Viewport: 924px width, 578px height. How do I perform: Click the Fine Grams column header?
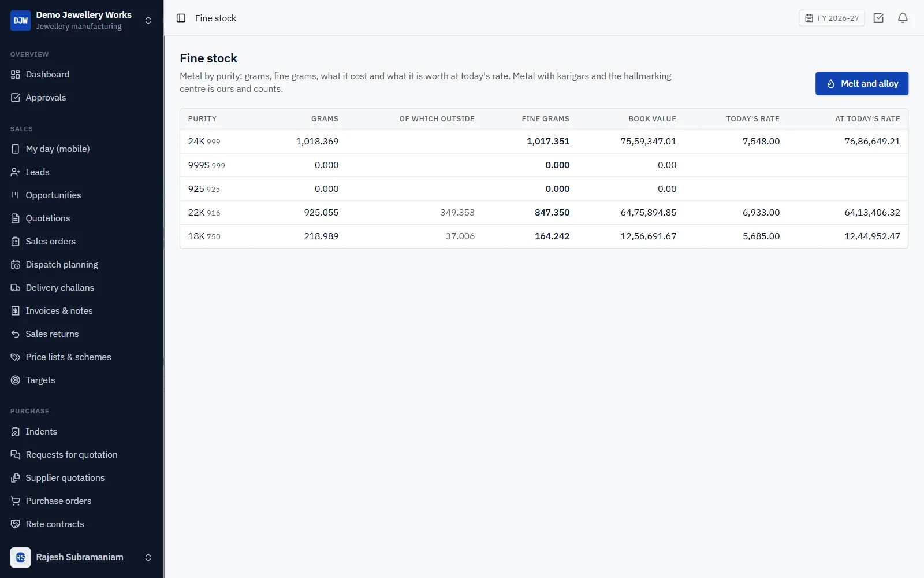point(546,119)
